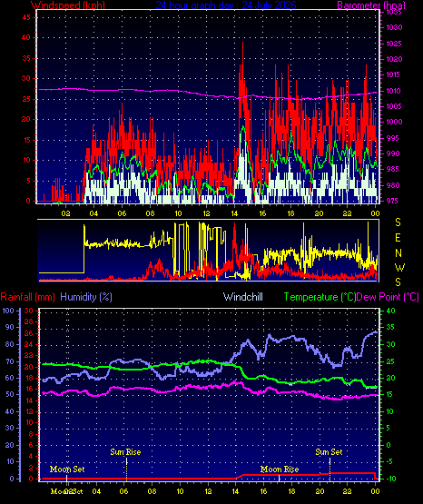The image size is (423, 504).
Task: Click the 14 hour tick under wind graph
Action: [x=234, y=213]
